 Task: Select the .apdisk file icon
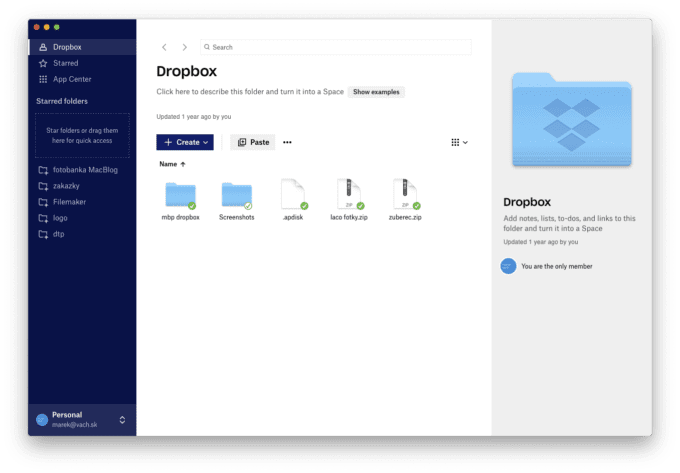(x=294, y=195)
